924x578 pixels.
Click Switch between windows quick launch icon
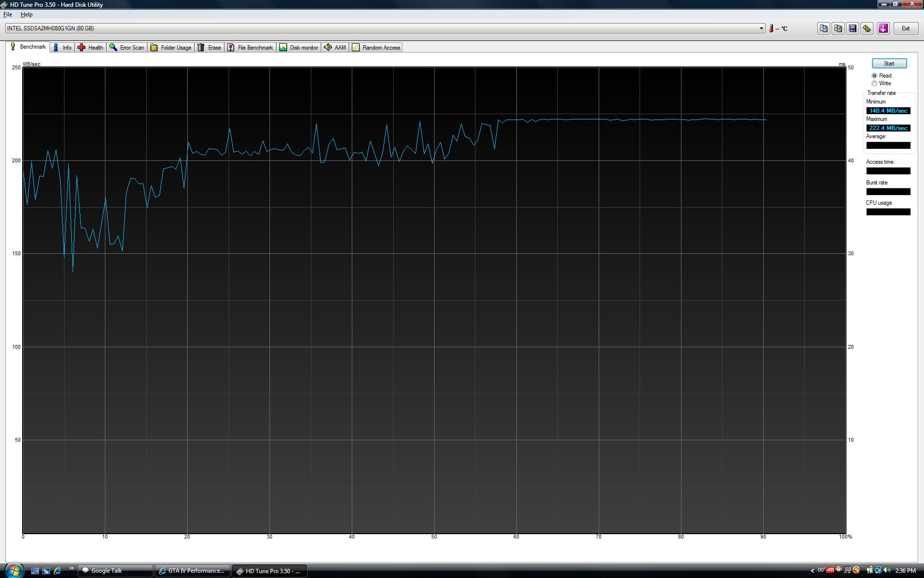click(46, 571)
